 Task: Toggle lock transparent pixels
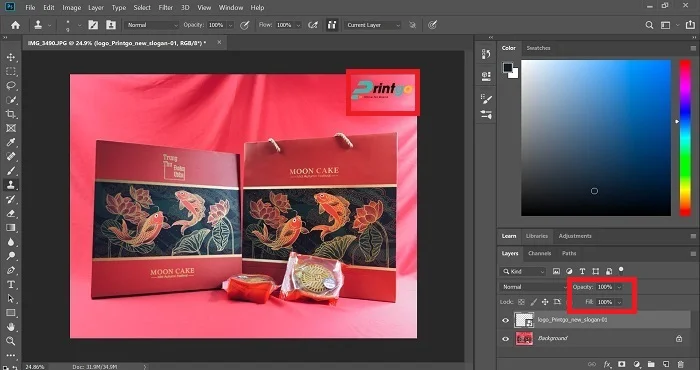[521, 302]
